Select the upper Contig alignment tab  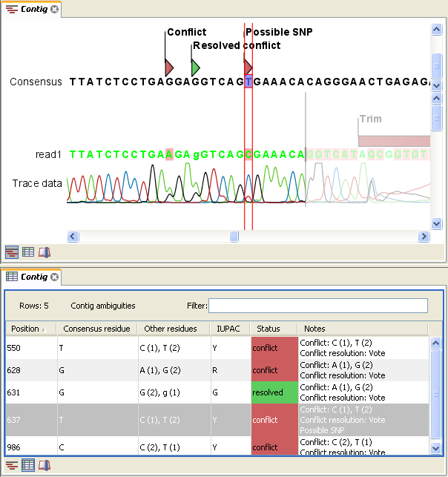(30, 9)
